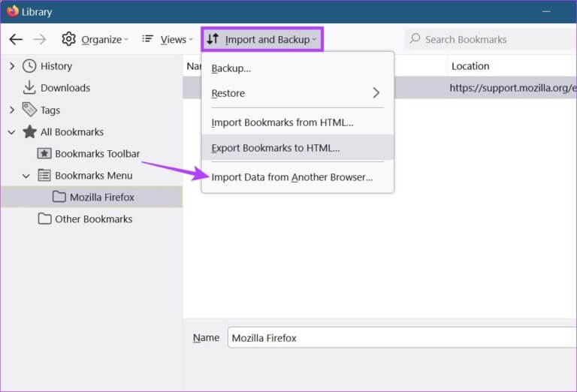
Task: Select the Bookmarks Menu folder
Action: [x=86, y=176]
